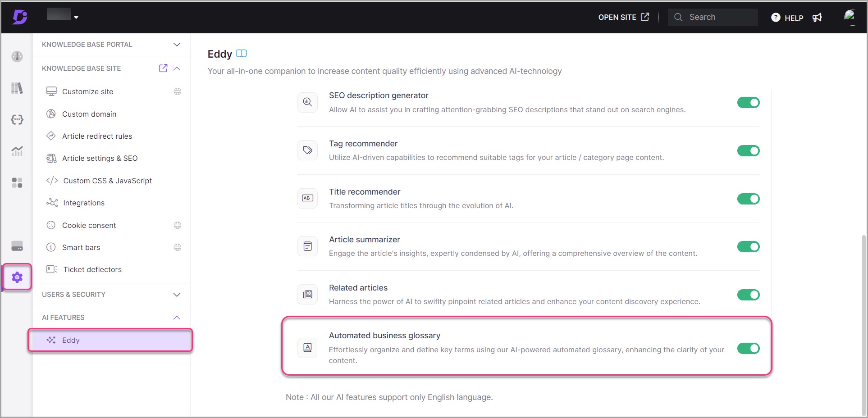Click into the Search field
868x418 pixels.
click(713, 17)
